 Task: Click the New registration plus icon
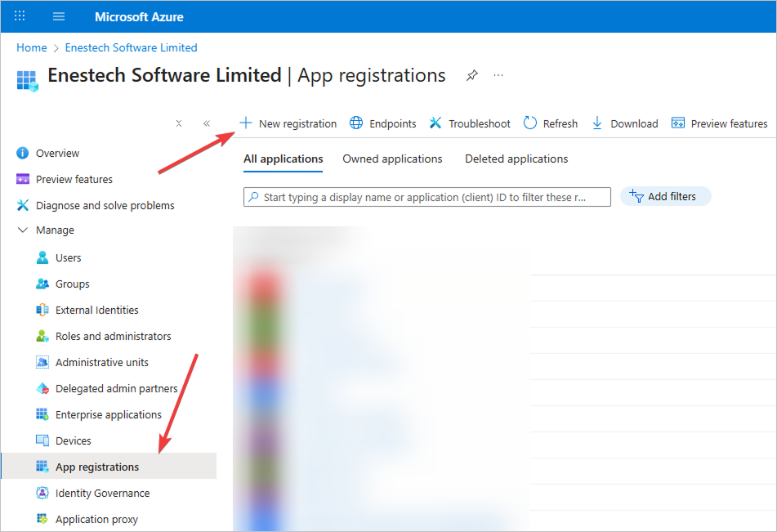(x=246, y=123)
